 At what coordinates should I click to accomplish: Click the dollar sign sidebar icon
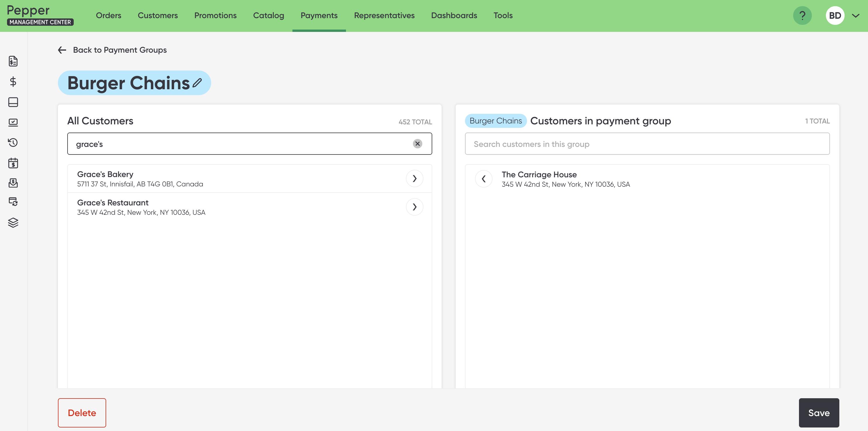click(x=13, y=82)
